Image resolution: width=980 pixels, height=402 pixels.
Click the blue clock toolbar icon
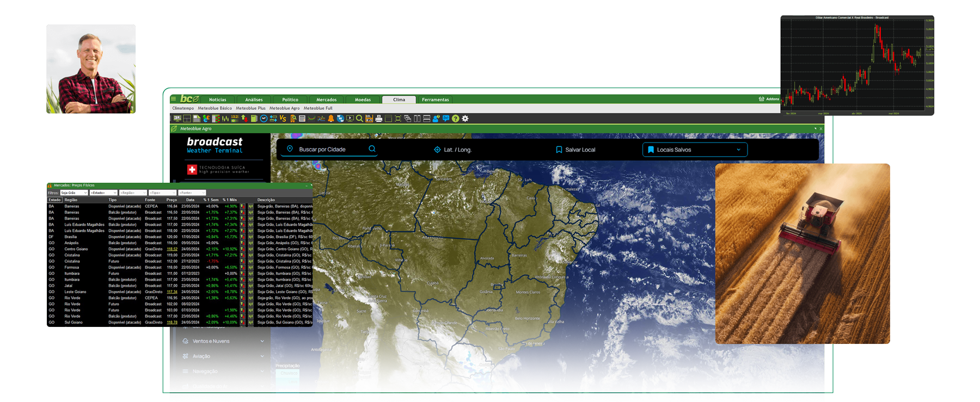pos(264,119)
